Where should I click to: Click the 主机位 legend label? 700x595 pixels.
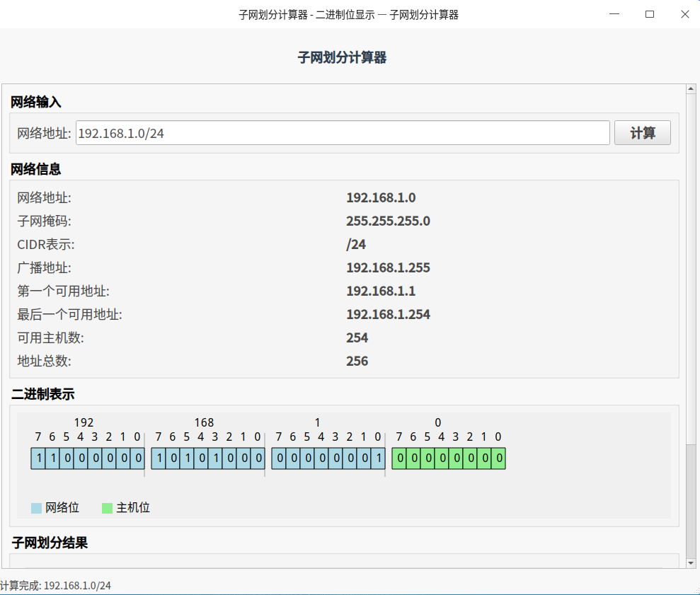pyautogui.click(x=133, y=508)
